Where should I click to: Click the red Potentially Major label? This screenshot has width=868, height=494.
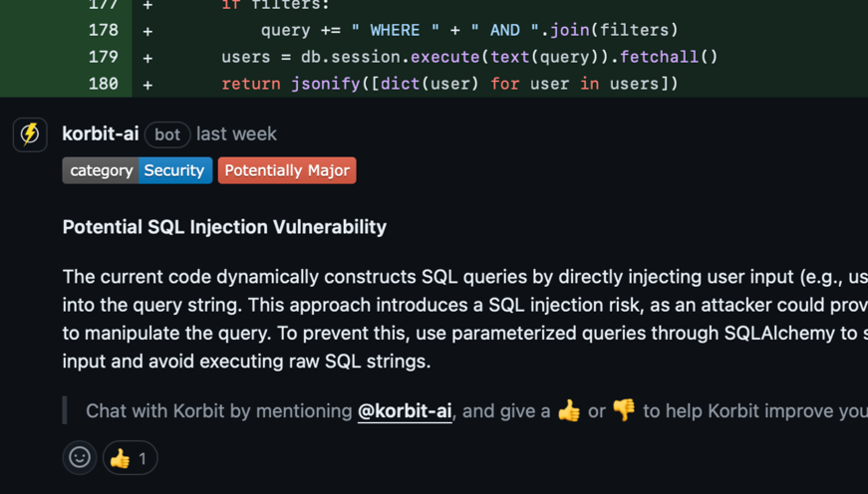[x=287, y=170]
